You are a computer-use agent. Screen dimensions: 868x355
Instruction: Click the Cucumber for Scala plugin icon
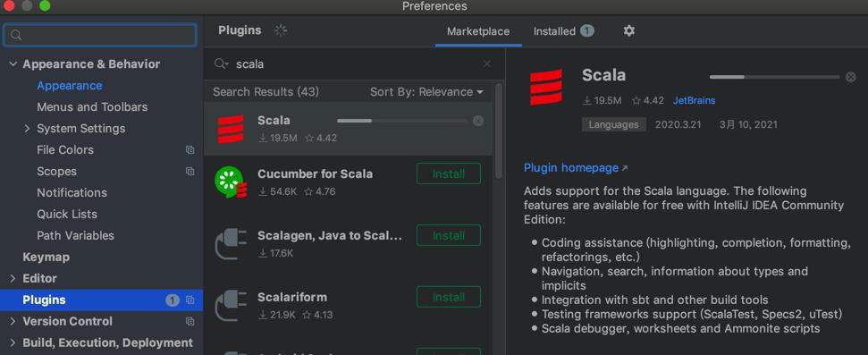[231, 182]
